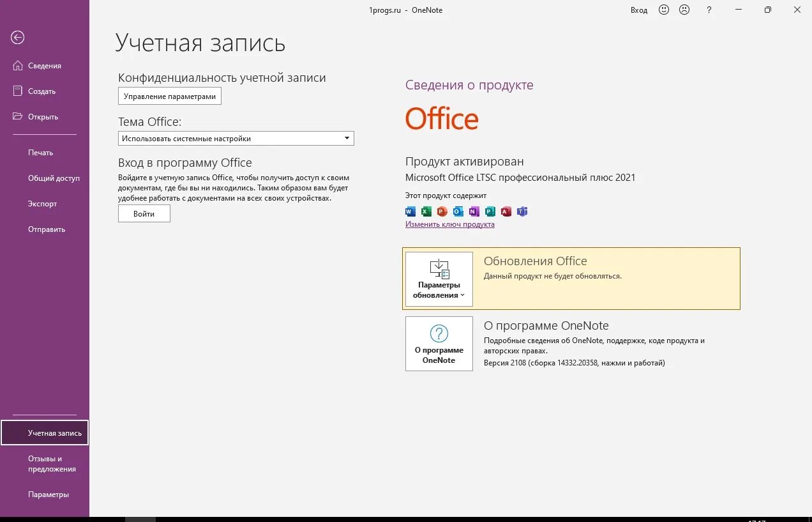Click the Publisher product icon
812x522 pixels.
[x=490, y=211]
